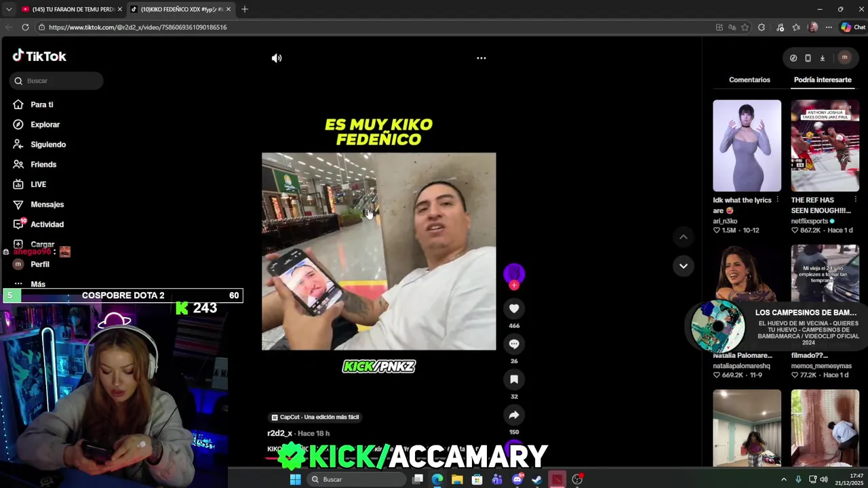This screenshot has height=488, width=868.
Task: Open the favorites list icon in toolbar
Action: pyautogui.click(x=796, y=27)
